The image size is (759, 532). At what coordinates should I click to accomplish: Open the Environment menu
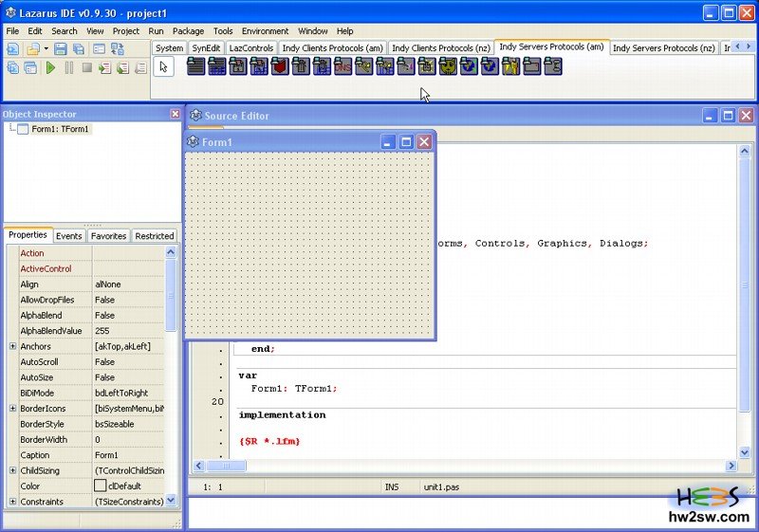266,31
